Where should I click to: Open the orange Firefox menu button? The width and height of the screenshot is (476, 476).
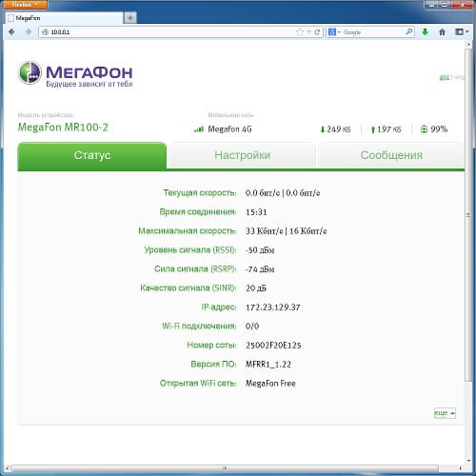pyautogui.click(x=25, y=5)
